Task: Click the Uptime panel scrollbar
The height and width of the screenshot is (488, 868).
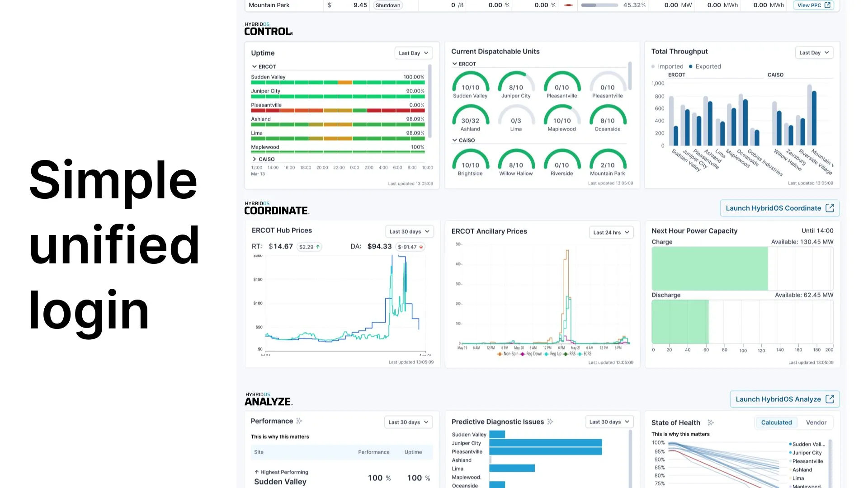Action: click(x=429, y=100)
